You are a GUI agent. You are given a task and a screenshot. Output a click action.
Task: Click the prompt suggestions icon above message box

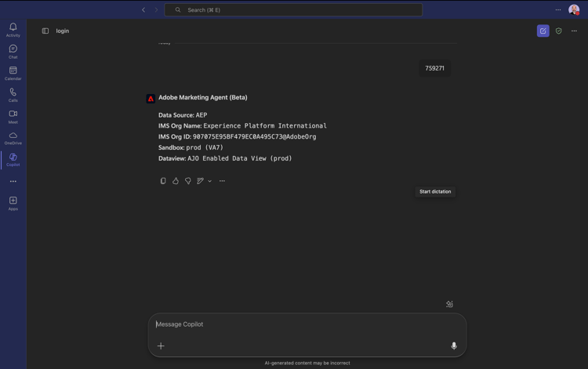(x=450, y=304)
